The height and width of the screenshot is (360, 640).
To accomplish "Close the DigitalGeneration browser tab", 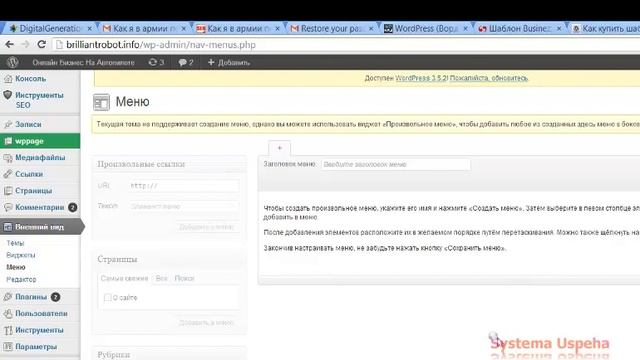I will pos(89,29).
